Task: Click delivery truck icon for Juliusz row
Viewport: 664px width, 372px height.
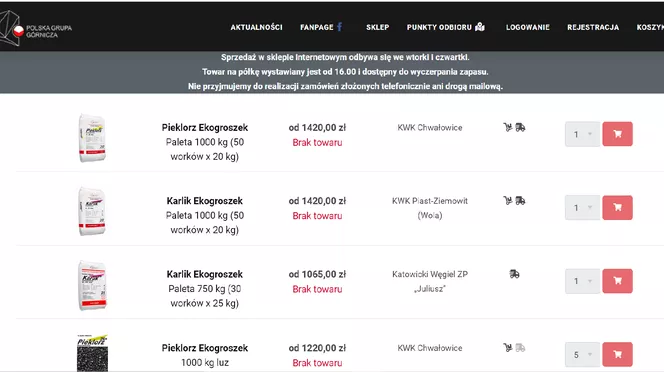Action: pyautogui.click(x=514, y=274)
